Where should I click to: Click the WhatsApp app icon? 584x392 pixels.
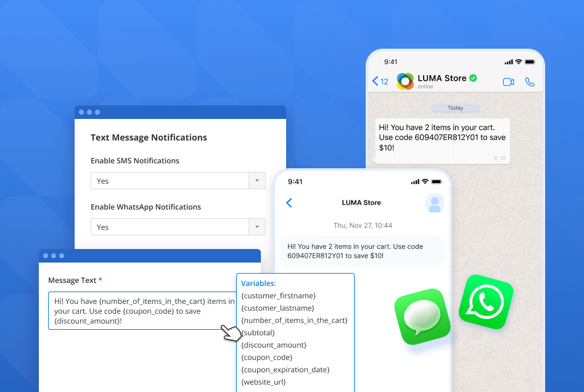point(485,303)
